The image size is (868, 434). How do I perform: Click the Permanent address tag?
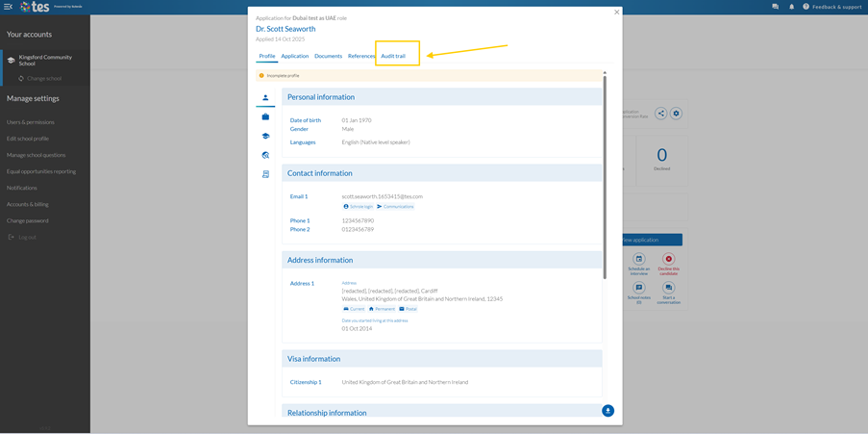[382, 309]
